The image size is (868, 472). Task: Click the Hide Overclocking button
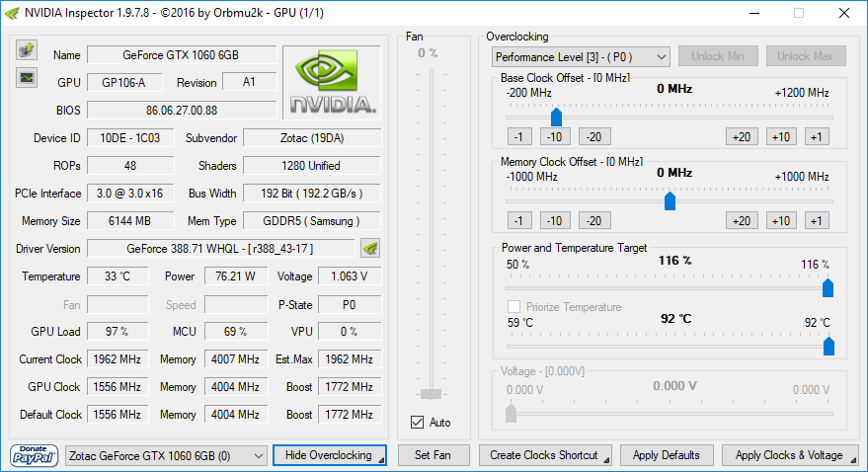click(x=330, y=455)
